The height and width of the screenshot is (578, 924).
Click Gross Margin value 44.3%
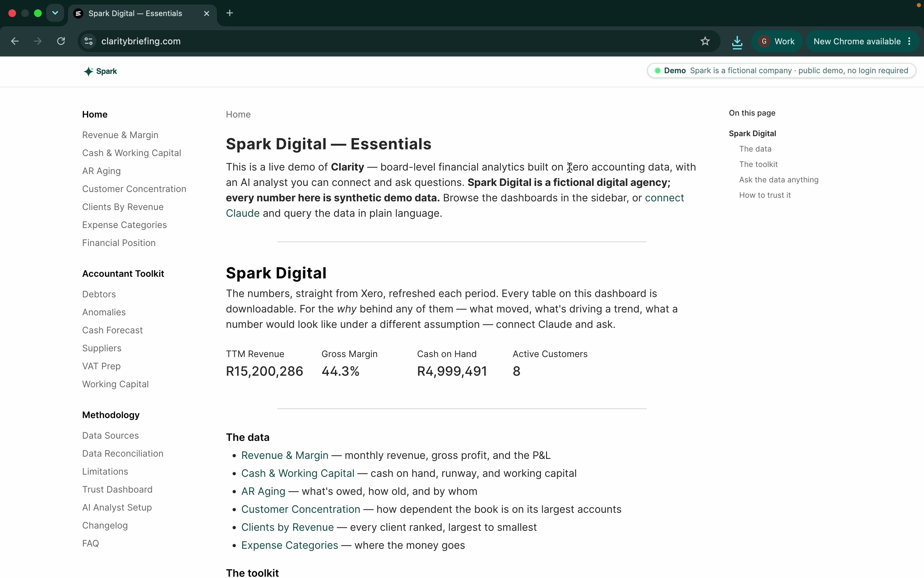tap(340, 371)
